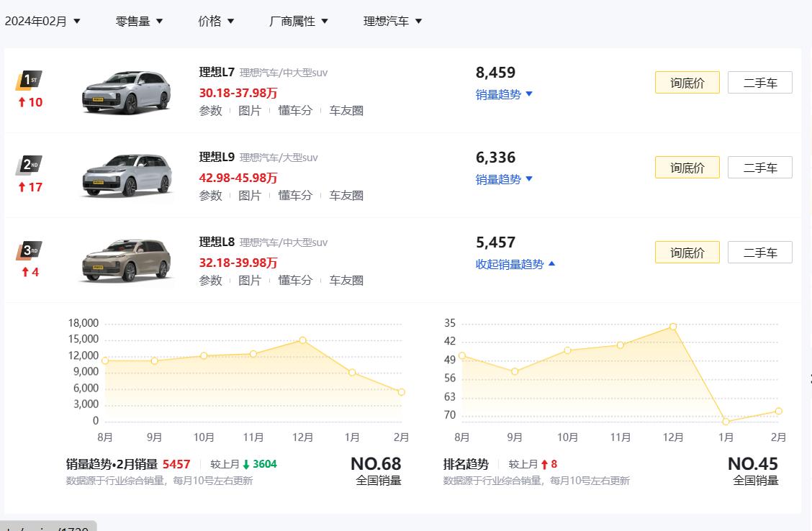
Task: Open 懂车分 link for 理想L8
Action: click(x=295, y=280)
